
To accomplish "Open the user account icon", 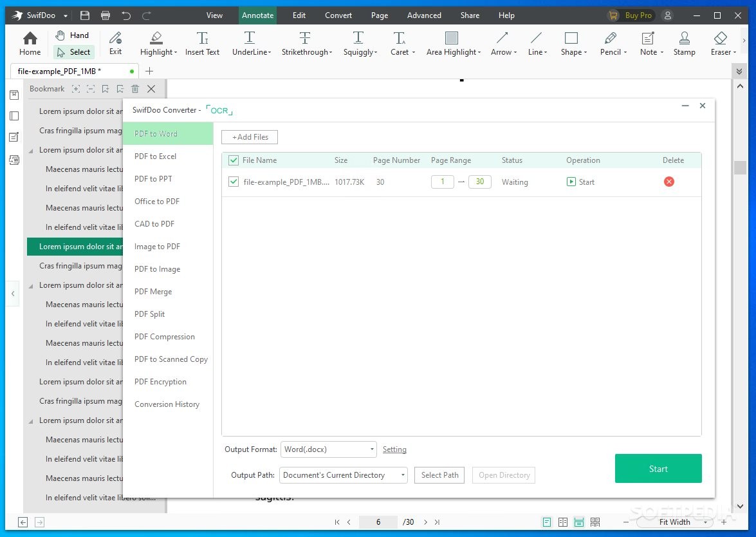I will 668,15.
